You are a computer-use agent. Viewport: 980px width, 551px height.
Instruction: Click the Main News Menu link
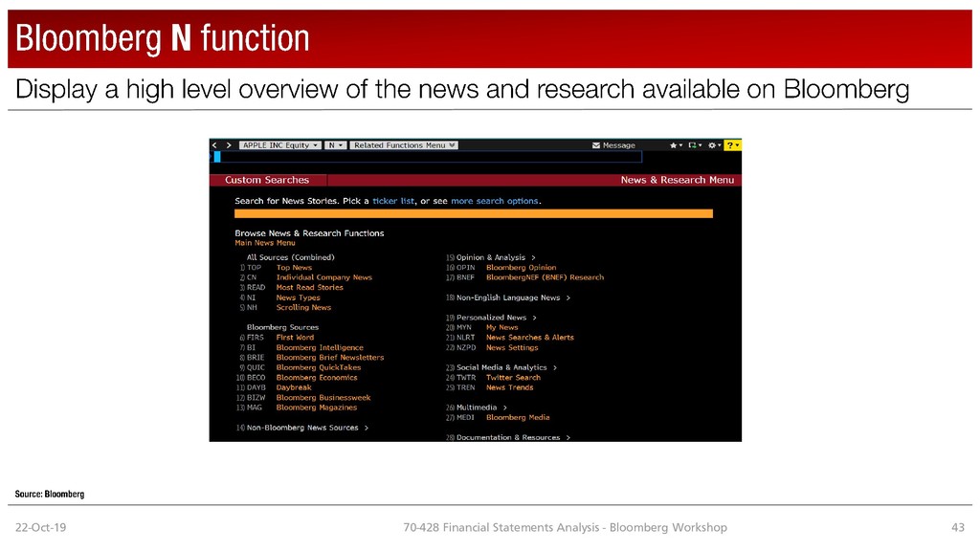pyautogui.click(x=265, y=243)
